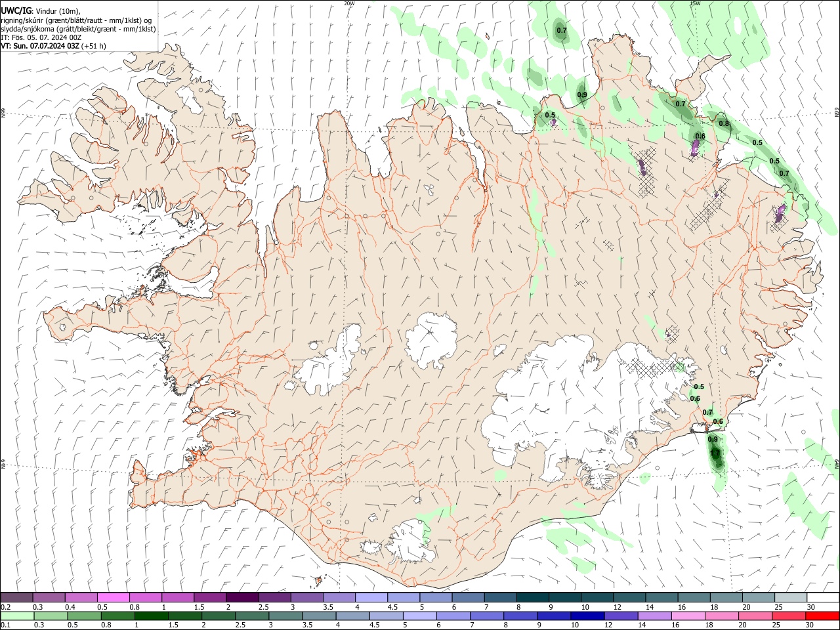Select the lavender swatch labeled 14 in the bottom row

pos(655,616)
